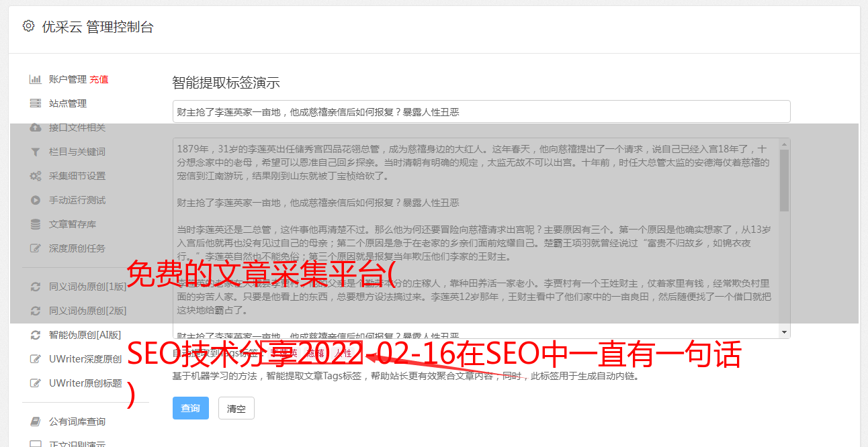Click the blue 查询 button
Screen dimensions: 868x447
coord(191,408)
